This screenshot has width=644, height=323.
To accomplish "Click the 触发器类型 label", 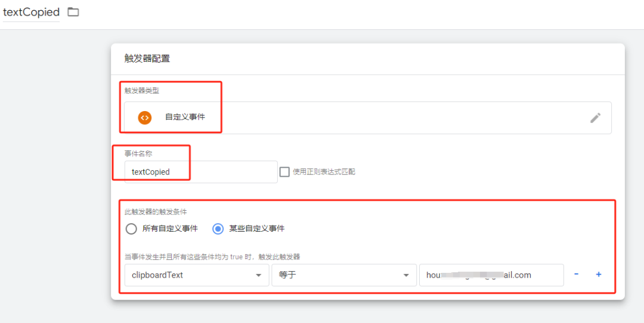I will click(142, 91).
